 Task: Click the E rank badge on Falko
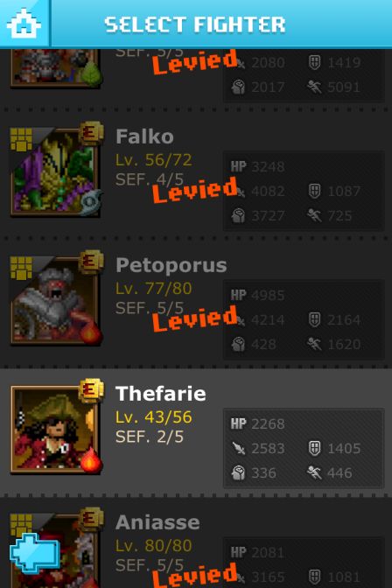91,133
